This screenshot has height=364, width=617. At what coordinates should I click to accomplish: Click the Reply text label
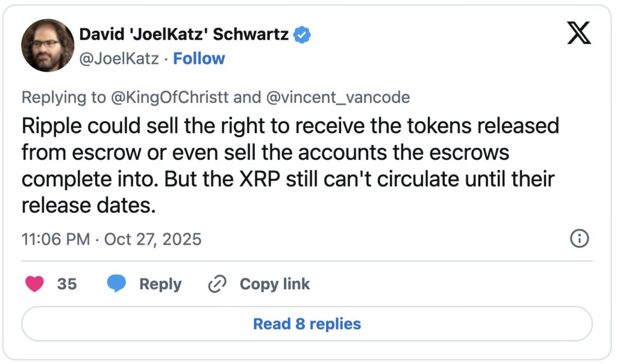(160, 284)
